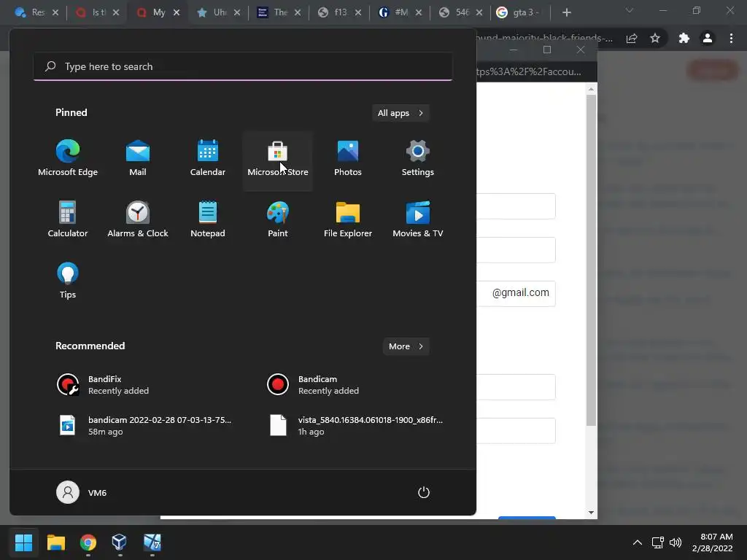Open Chrome extensions puzzle menu
This screenshot has width=747, height=560.
click(x=684, y=39)
